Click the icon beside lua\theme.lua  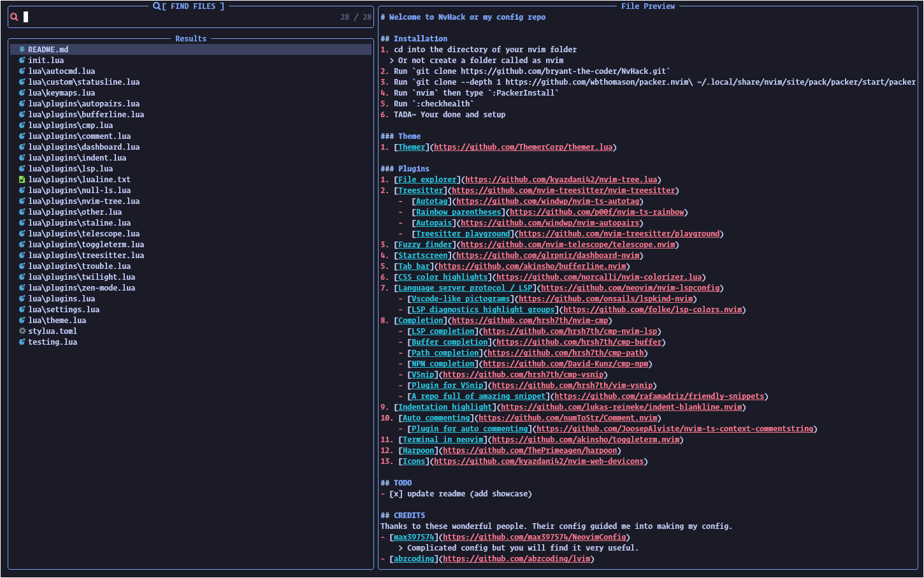coord(22,320)
